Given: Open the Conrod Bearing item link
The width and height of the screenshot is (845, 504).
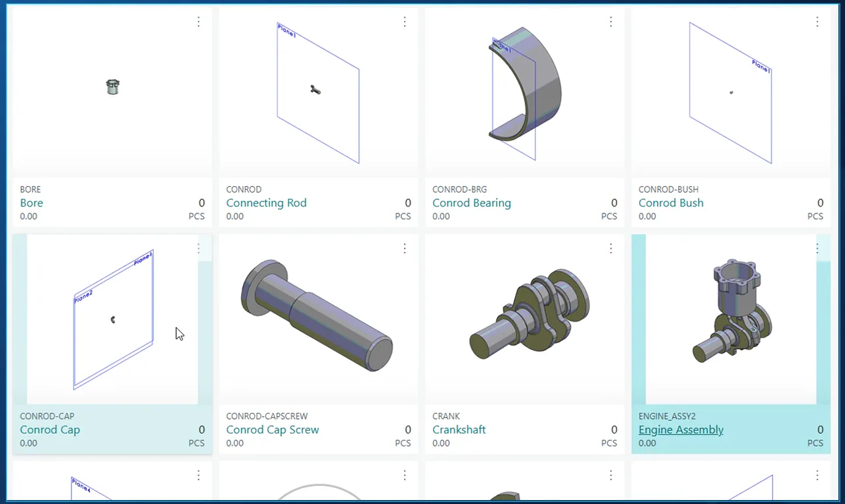Looking at the screenshot, I should (471, 203).
